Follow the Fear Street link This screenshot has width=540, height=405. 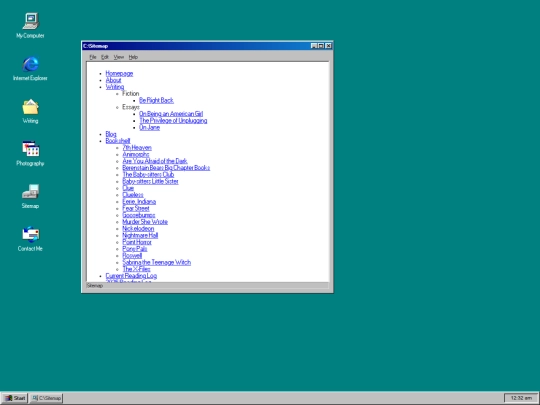click(x=136, y=208)
